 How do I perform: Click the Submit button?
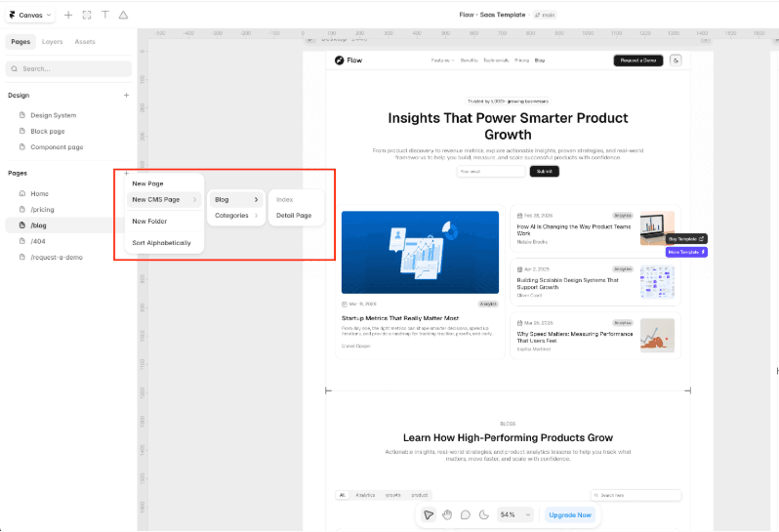coord(544,172)
